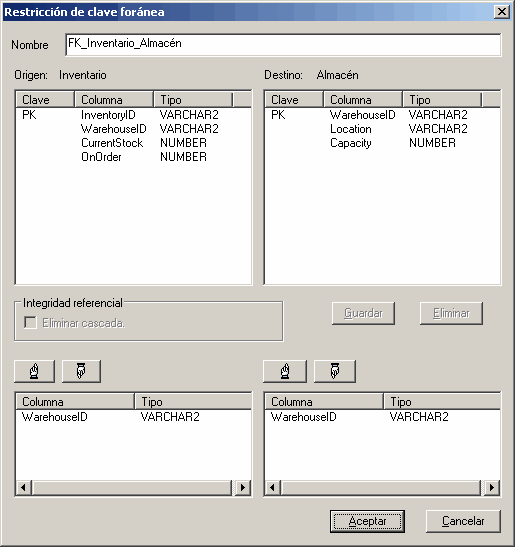Viewport: 515px width, 547px height.
Task: Click the Clave header in Origen list
Action: 45,100
